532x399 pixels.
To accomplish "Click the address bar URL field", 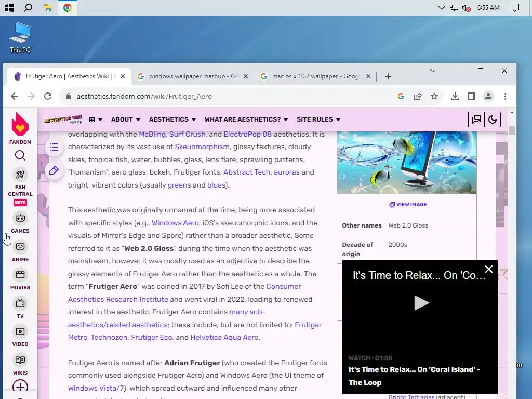I will 231,96.
